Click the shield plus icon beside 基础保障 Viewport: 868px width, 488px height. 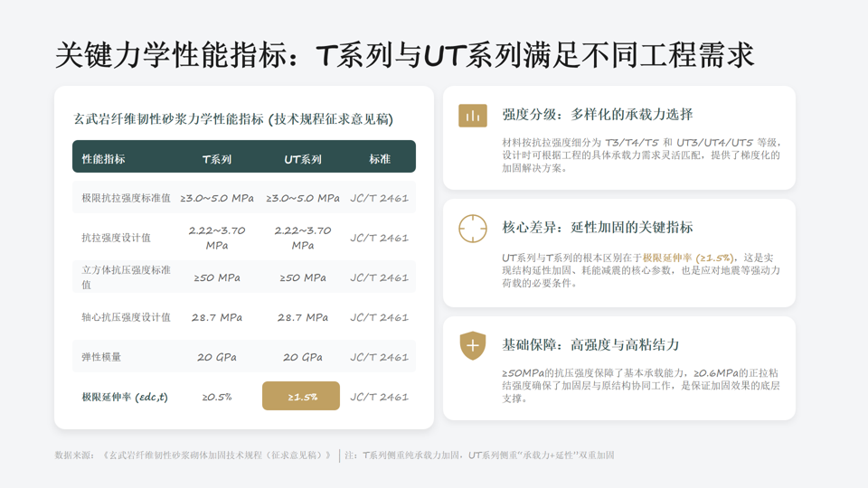[472, 345]
